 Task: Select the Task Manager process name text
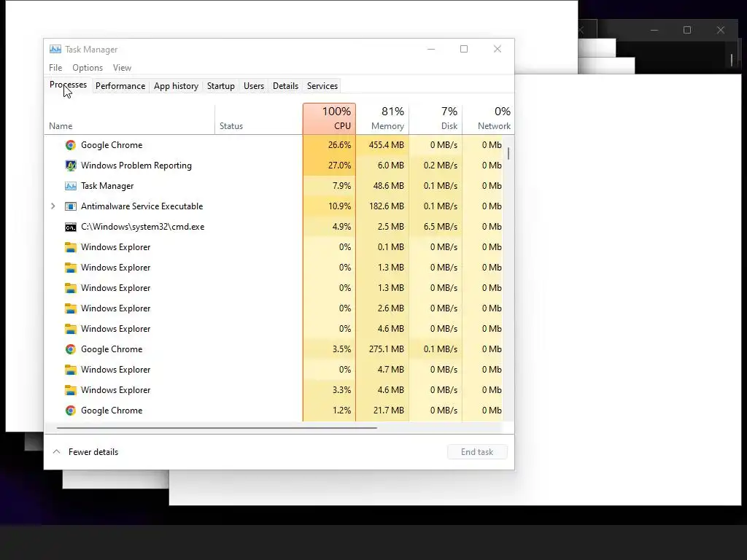point(107,186)
